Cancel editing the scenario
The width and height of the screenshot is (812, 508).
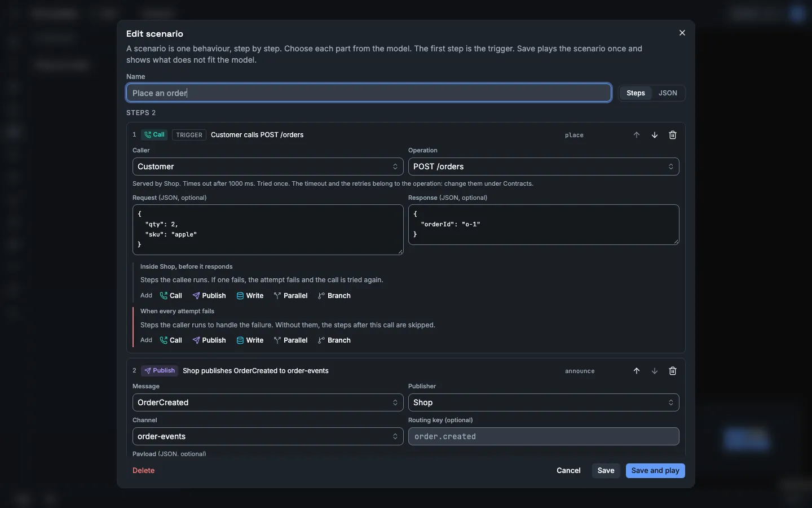pos(568,471)
